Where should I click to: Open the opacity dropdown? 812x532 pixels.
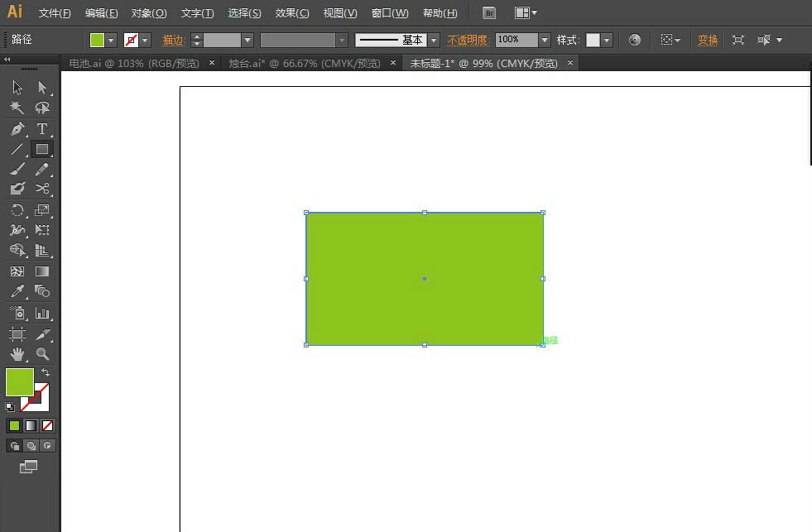click(543, 39)
